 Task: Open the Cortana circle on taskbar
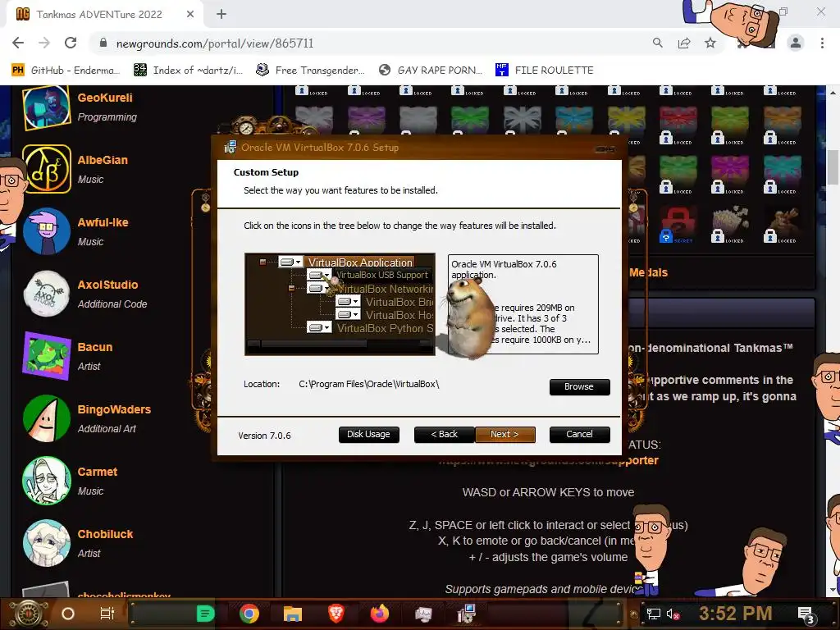[x=67, y=614]
